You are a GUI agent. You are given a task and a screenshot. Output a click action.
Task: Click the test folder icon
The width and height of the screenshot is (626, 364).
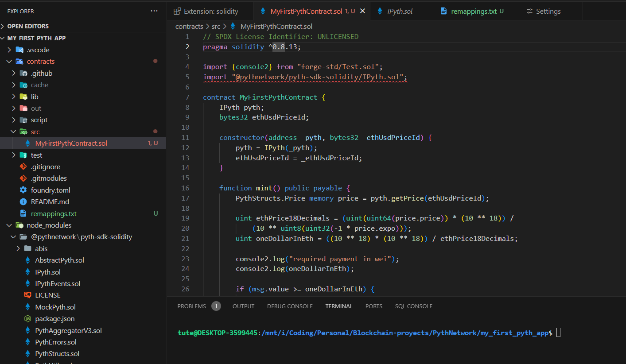click(x=23, y=155)
